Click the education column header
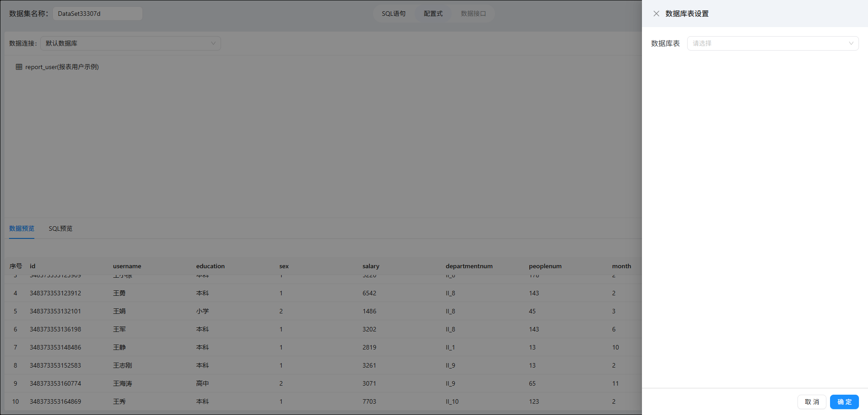The image size is (868, 415). (x=210, y=266)
